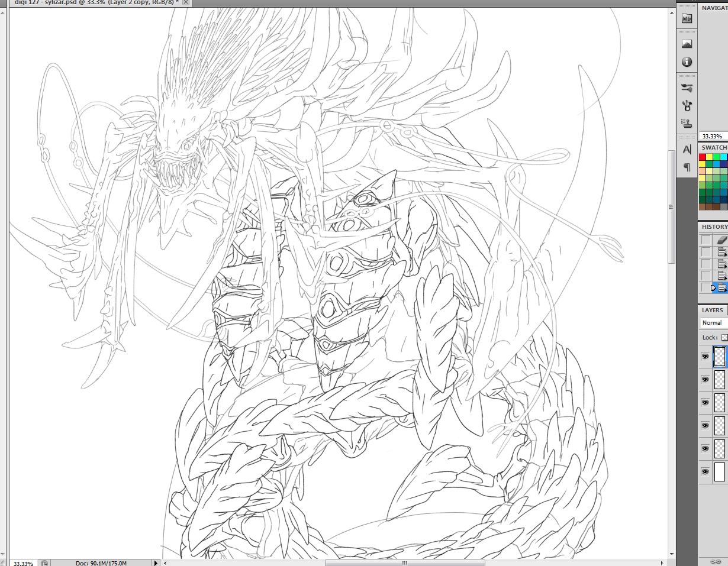Open the Brush Presets panel icon
This screenshot has width=728, height=566.
coord(687,106)
